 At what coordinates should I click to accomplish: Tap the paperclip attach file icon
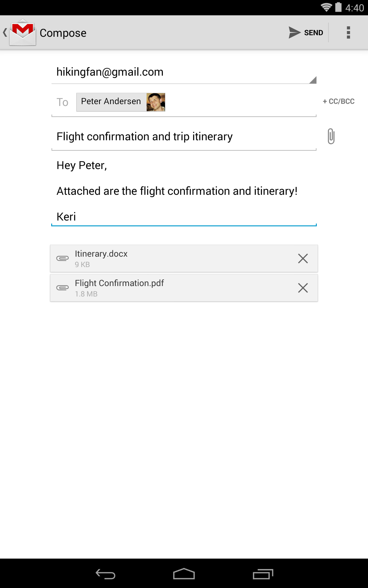(331, 136)
